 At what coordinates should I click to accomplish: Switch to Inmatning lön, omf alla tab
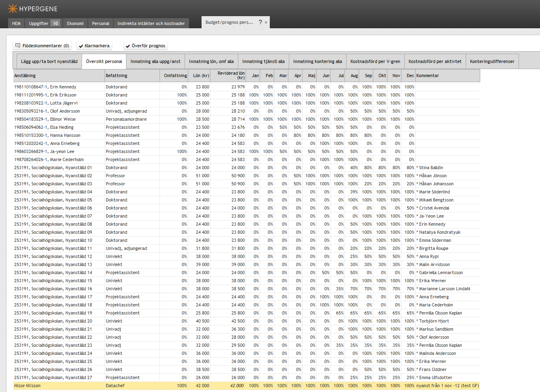[211, 61]
